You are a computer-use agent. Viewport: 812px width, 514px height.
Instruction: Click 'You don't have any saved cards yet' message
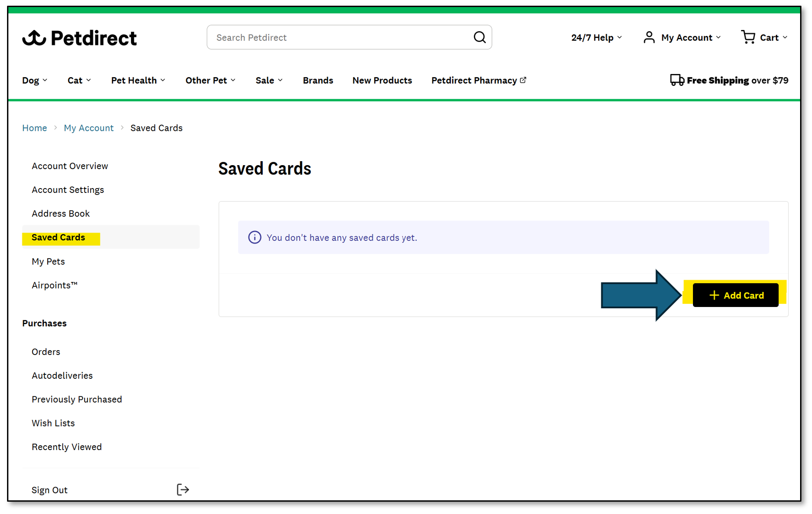(x=342, y=238)
